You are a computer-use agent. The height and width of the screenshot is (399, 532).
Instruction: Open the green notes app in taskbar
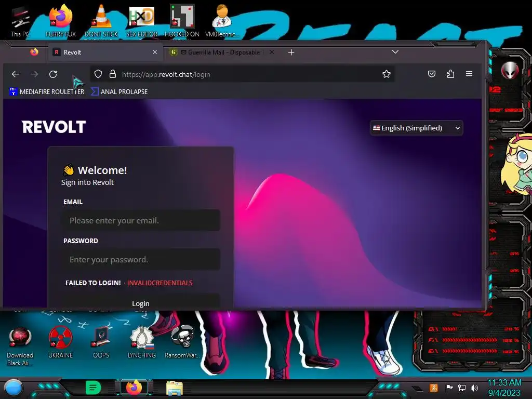[x=94, y=388]
